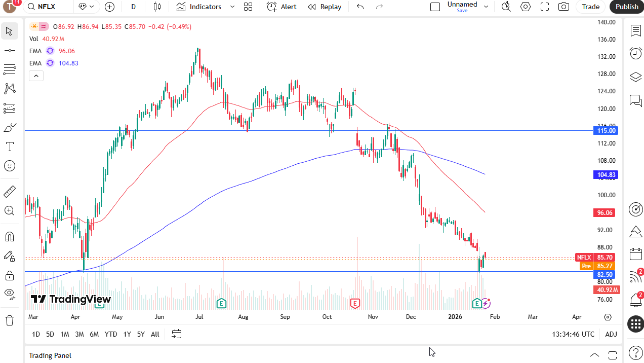Set range to 1D
Screen dimensions: 644x363
[36, 334]
